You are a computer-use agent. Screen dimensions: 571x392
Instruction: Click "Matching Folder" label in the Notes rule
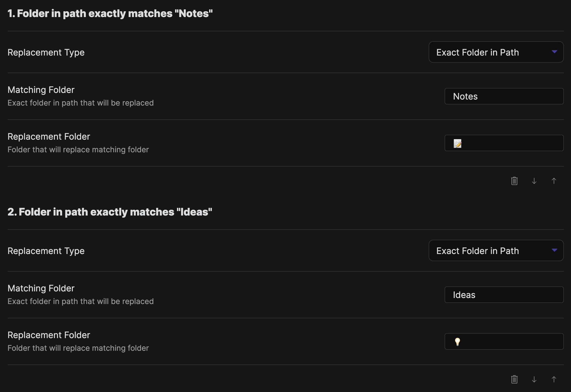click(x=41, y=90)
